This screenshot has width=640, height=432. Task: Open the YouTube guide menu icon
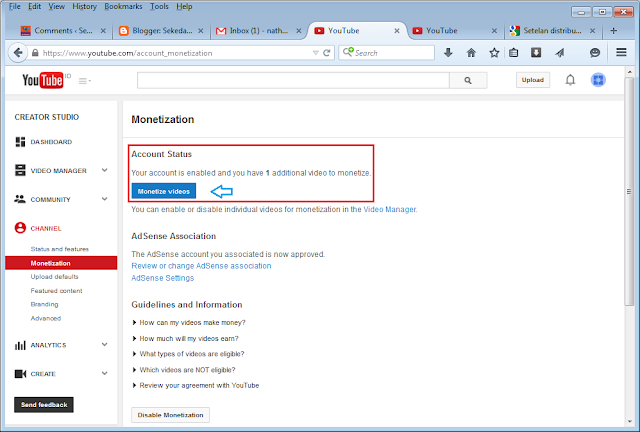pos(84,81)
